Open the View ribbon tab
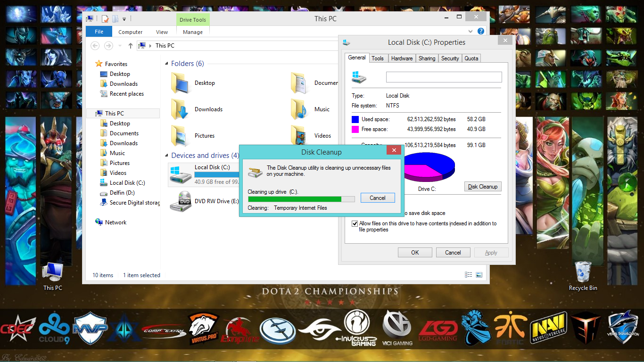The width and height of the screenshot is (644, 362). (162, 32)
